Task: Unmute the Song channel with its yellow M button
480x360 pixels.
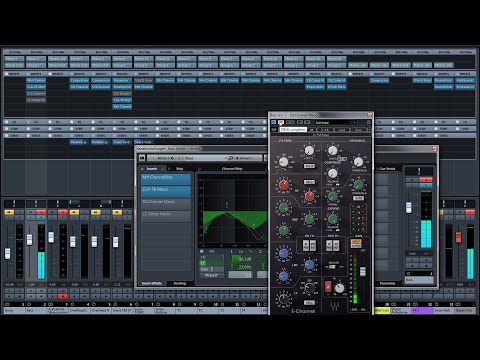Action: (x=9, y=212)
